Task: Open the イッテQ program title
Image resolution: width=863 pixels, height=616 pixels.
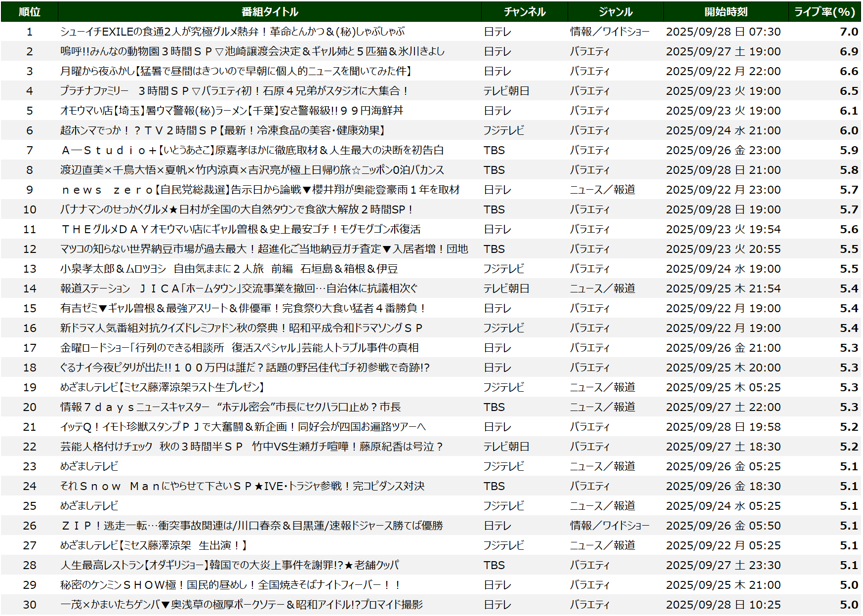Action: point(243,427)
